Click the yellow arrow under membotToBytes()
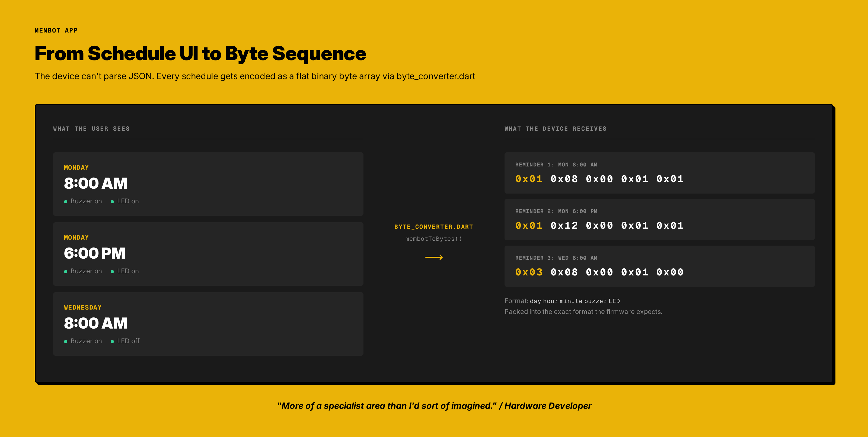 (x=434, y=257)
